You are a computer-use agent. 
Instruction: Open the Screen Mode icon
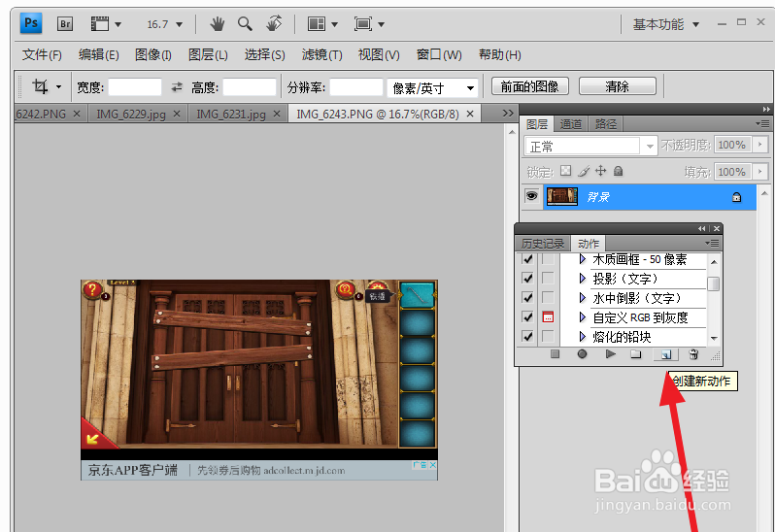click(363, 23)
